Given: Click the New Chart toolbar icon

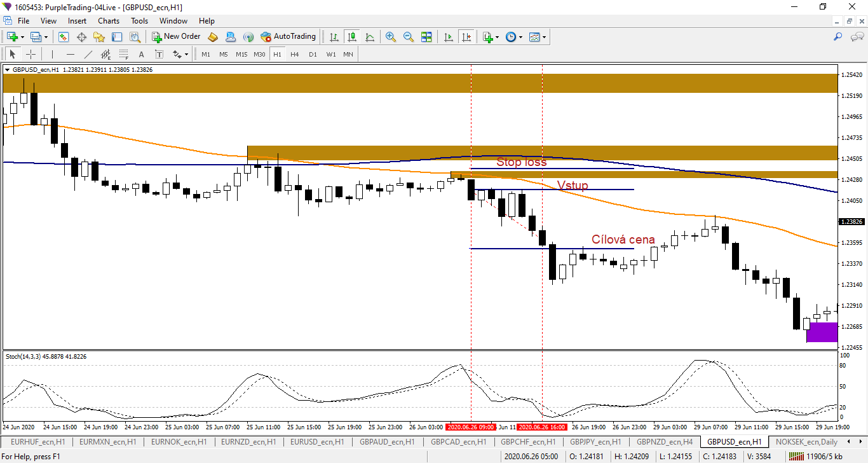Looking at the screenshot, I should (12, 37).
